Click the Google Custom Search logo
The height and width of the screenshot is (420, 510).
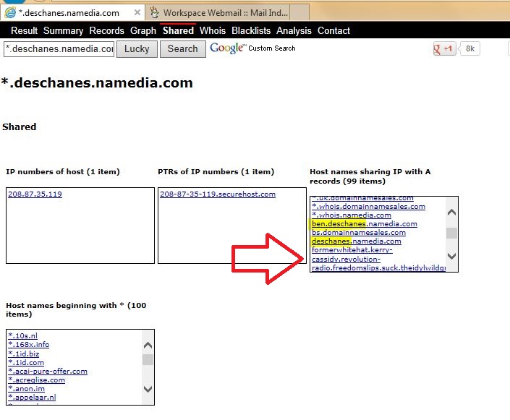point(252,48)
